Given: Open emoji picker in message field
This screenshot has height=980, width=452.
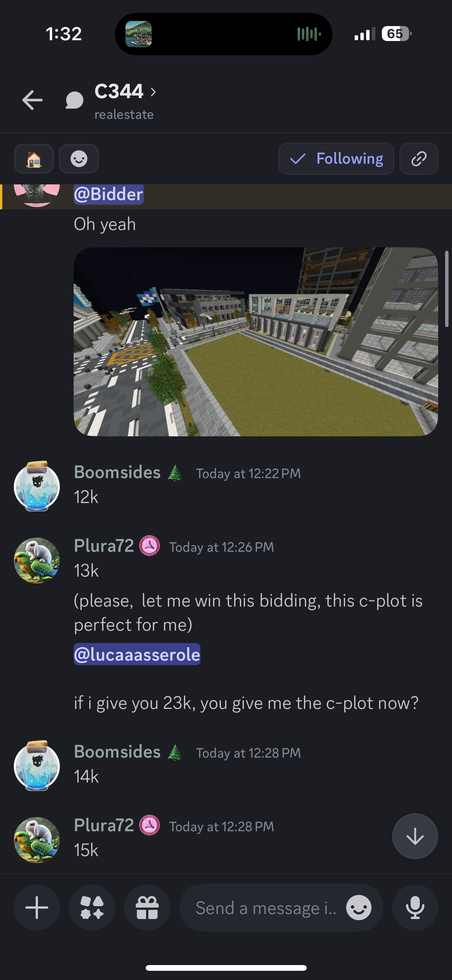Looking at the screenshot, I should (358, 908).
